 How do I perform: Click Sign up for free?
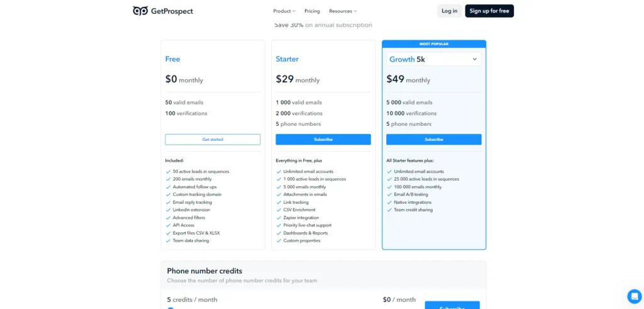[489, 11]
